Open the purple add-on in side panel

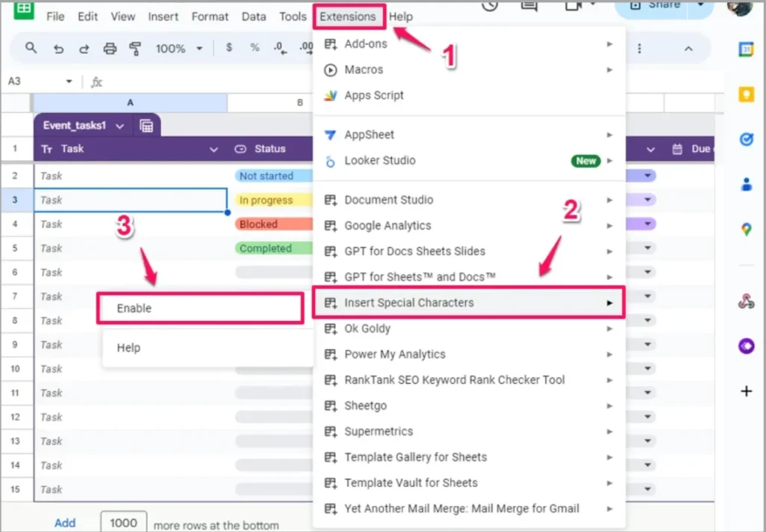(746, 346)
